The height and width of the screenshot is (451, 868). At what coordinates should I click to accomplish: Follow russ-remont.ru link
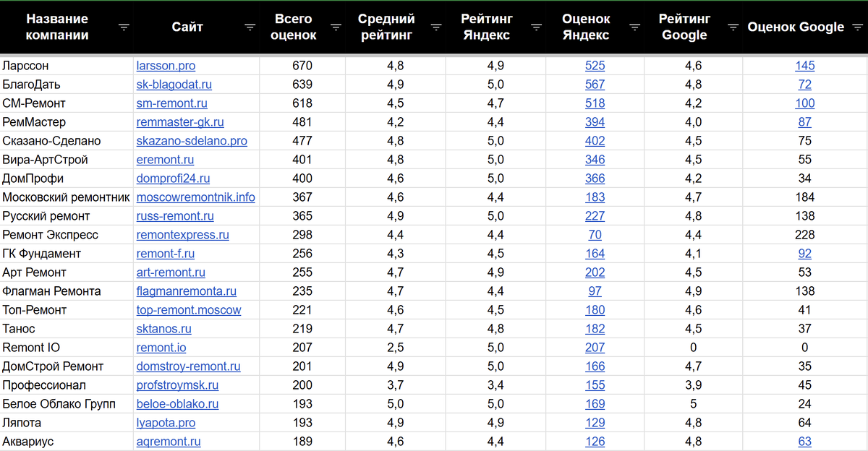click(175, 216)
